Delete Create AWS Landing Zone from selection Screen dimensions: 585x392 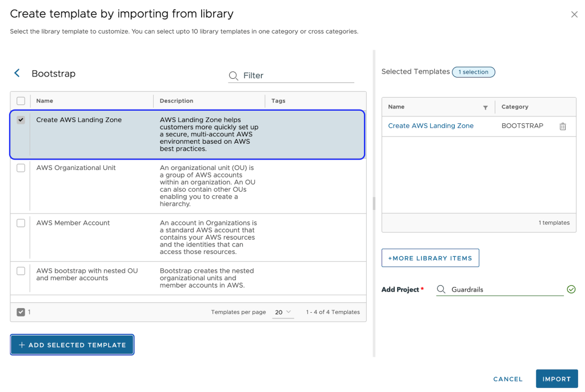click(563, 126)
